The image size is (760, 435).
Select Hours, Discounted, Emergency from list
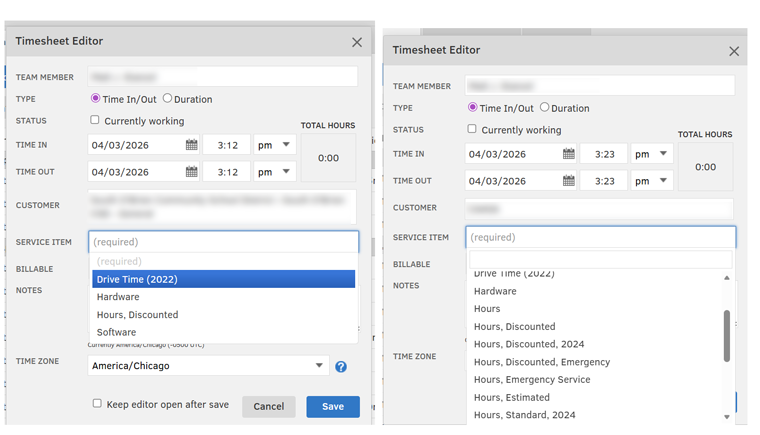(542, 362)
